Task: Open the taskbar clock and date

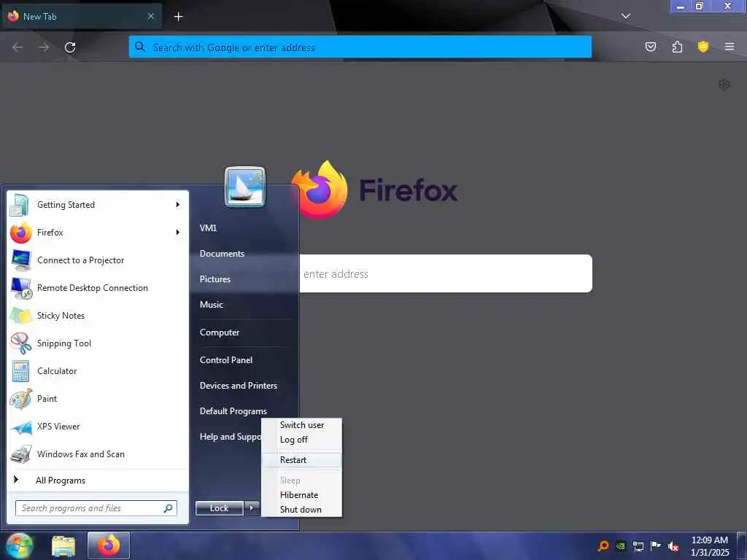Action: (710, 546)
